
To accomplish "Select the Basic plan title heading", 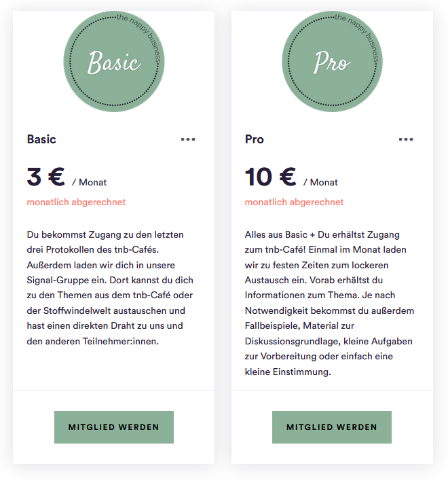I will click(41, 139).
